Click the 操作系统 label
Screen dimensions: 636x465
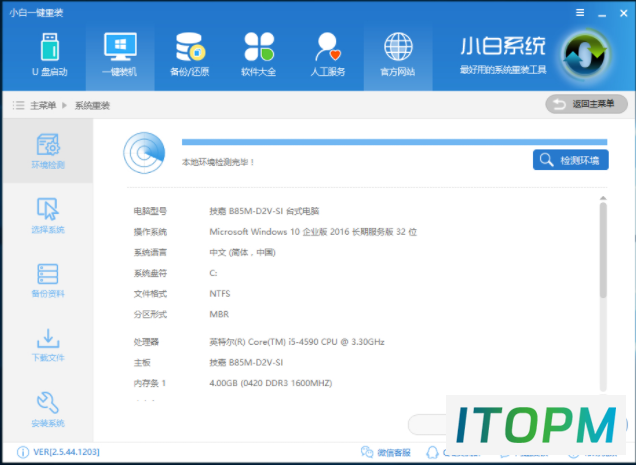150,232
